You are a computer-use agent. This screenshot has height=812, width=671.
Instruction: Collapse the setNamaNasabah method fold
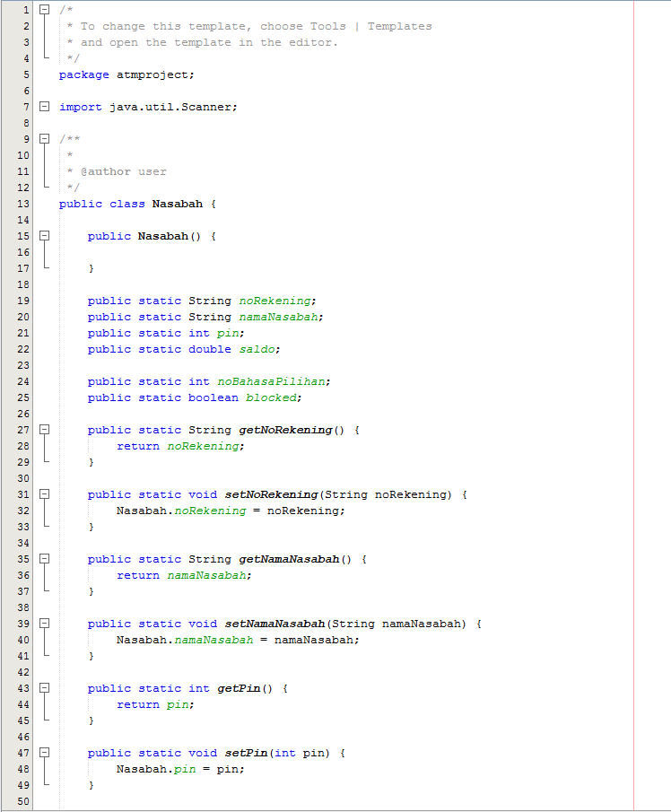(45, 624)
